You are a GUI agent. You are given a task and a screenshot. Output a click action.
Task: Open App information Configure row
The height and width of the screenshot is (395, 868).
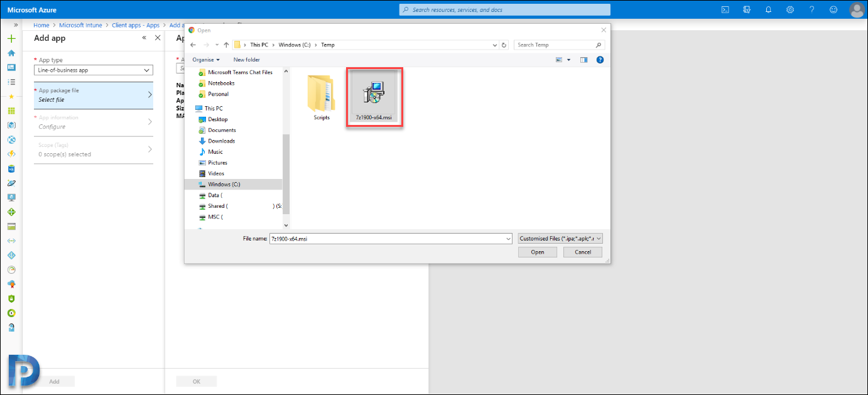click(94, 122)
